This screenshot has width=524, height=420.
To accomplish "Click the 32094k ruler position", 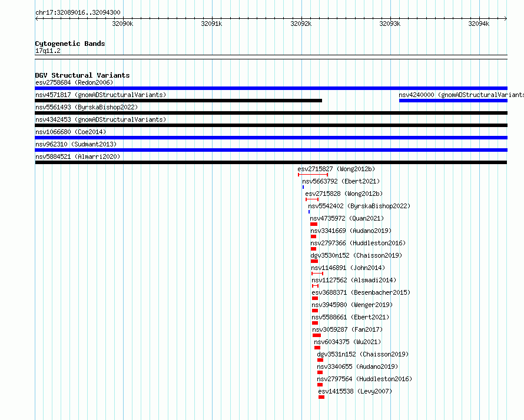I will (479, 24).
